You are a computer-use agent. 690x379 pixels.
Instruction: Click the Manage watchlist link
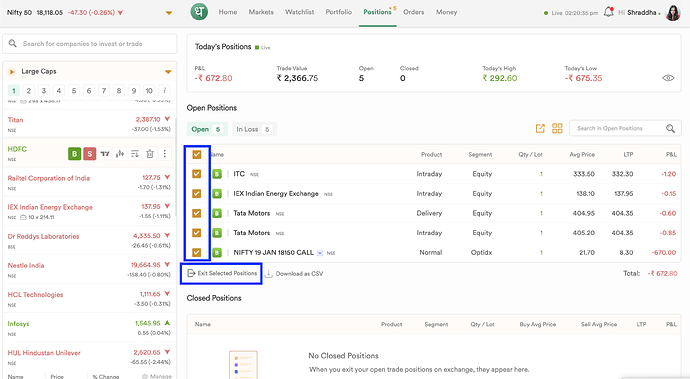[157, 376]
